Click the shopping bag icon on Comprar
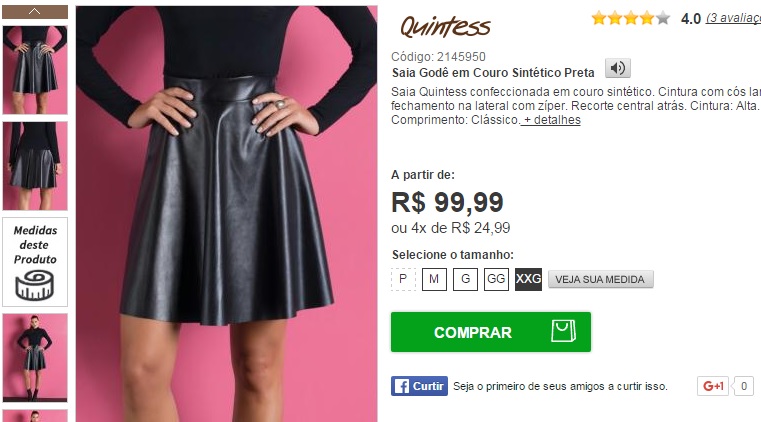 [x=563, y=331]
